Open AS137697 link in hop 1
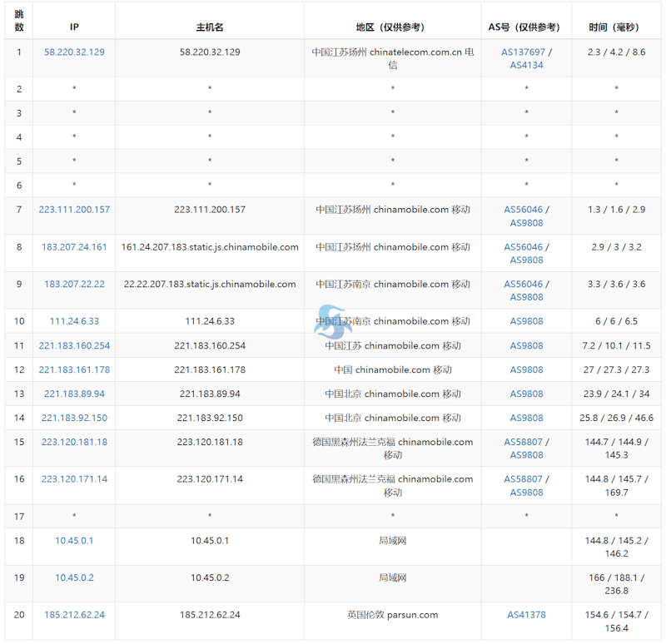666x644 pixels. click(x=523, y=52)
